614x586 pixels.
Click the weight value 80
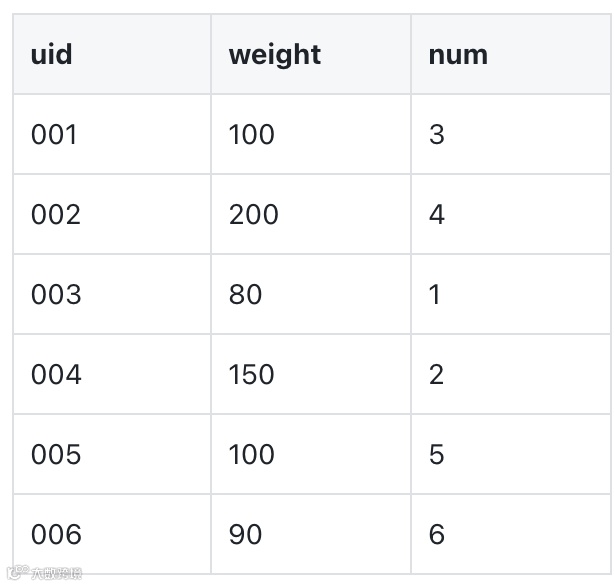click(245, 294)
